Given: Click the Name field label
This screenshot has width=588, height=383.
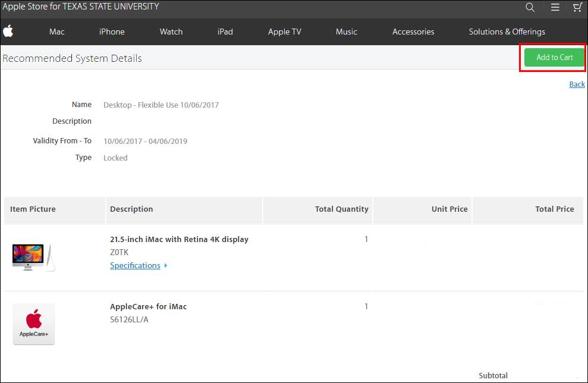Looking at the screenshot, I should click(81, 104).
